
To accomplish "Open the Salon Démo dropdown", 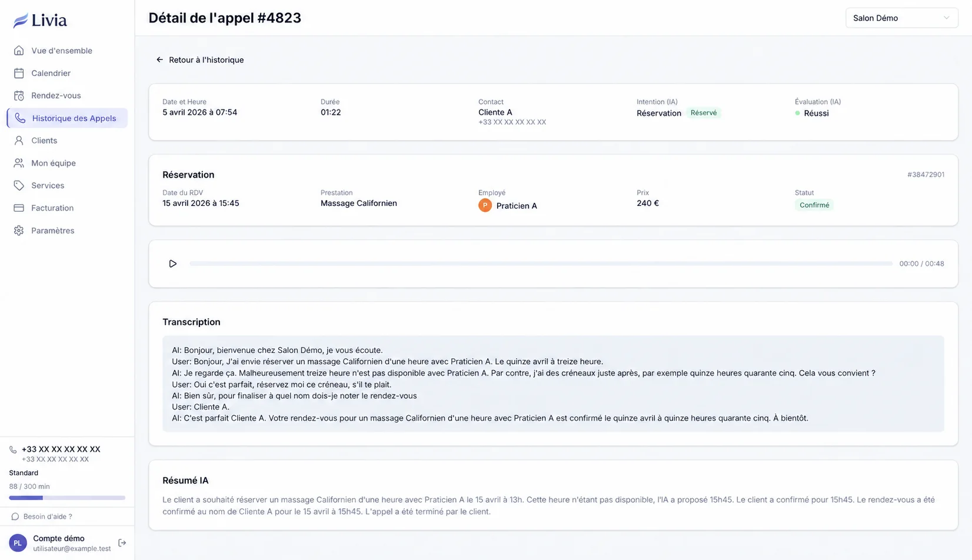I will [901, 18].
